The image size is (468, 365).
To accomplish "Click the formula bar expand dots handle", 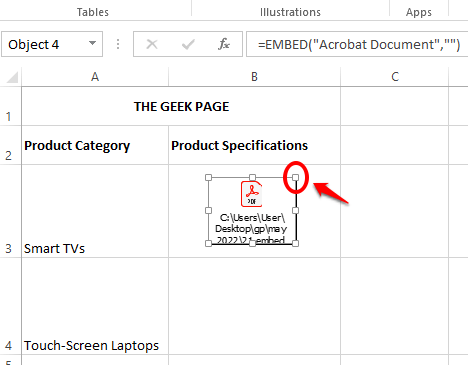I will tap(118, 44).
